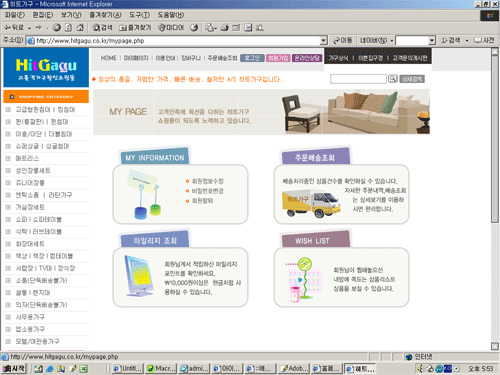
Task: Open the 도구(T) menu
Action: tap(139, 15)
